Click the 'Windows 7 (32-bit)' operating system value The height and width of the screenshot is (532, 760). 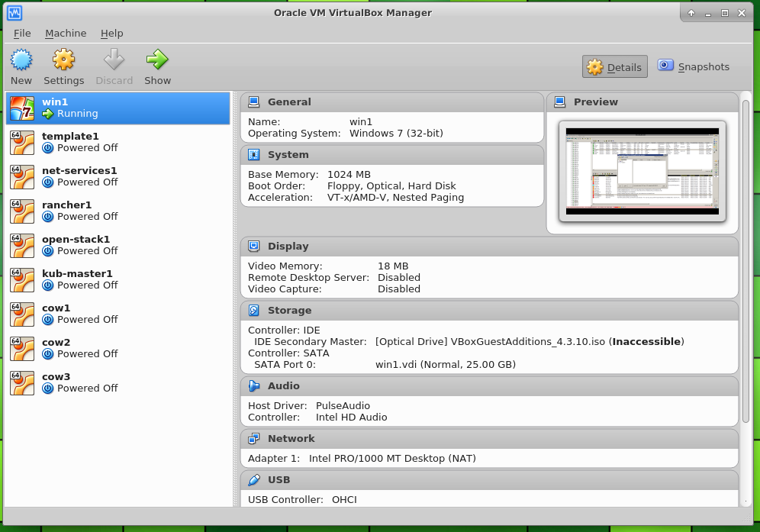pos(397,134)
